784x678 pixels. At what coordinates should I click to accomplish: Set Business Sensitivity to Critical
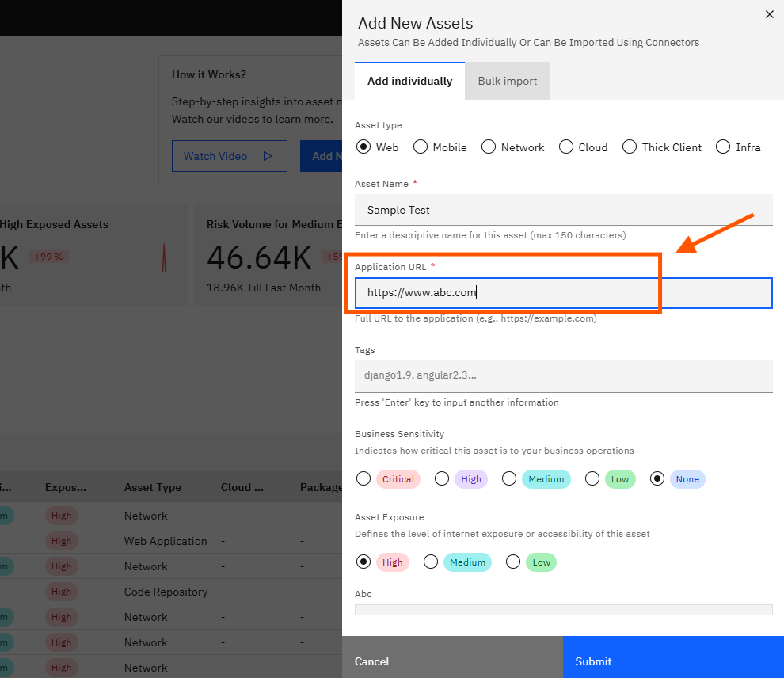pos(363,479)
